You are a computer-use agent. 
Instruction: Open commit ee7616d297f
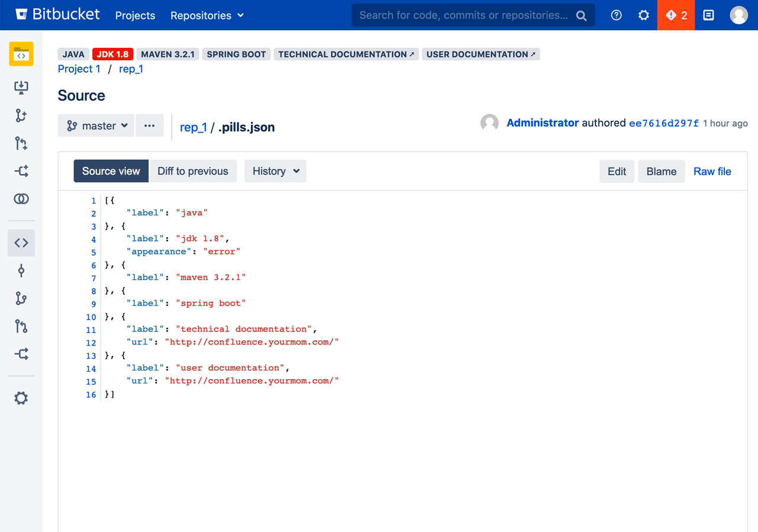(x=664, y=123)
